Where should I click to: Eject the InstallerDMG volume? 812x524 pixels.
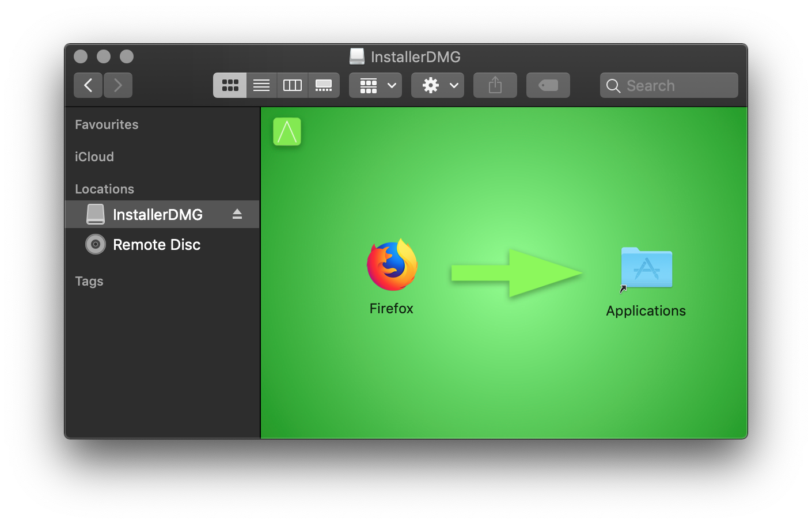(x=237, y=214)
